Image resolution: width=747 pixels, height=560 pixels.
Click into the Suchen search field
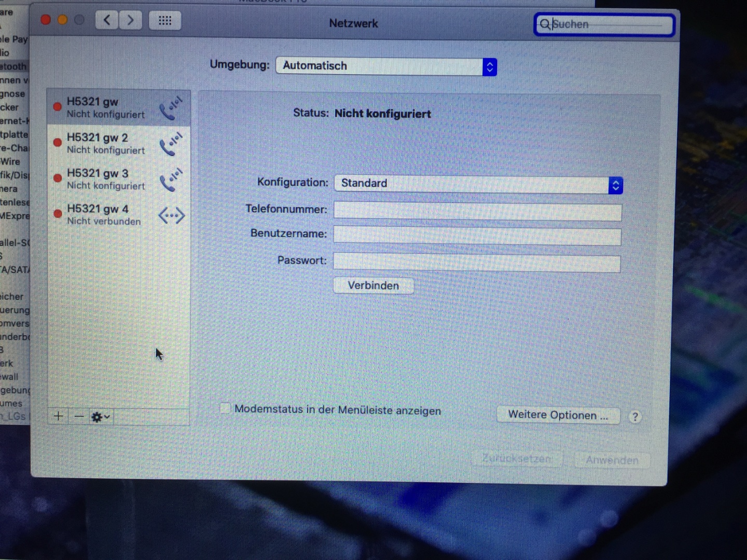click(x=605, y=24)
